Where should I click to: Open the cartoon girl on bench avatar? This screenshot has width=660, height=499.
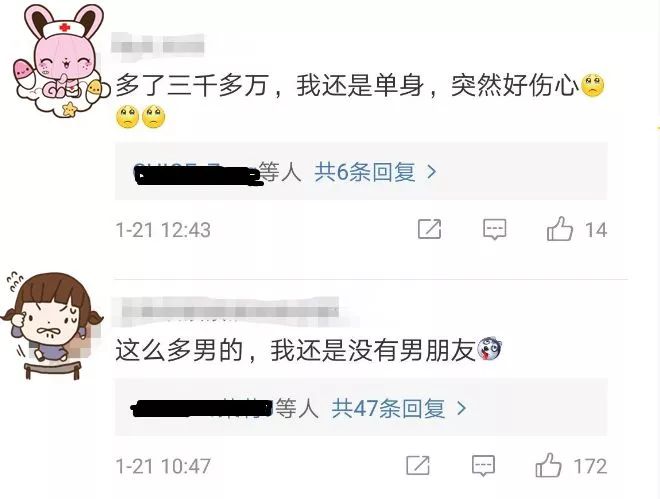[51, 325]
